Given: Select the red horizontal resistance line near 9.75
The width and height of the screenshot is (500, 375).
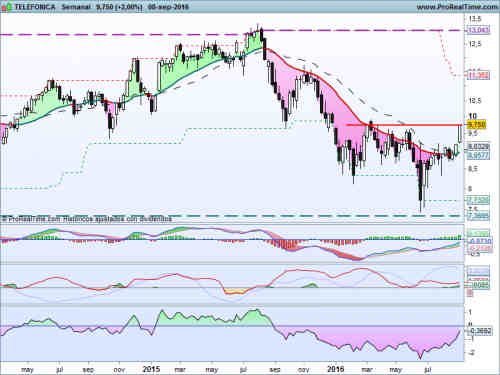Looking at the screenshot, I should tap(403, 125).
